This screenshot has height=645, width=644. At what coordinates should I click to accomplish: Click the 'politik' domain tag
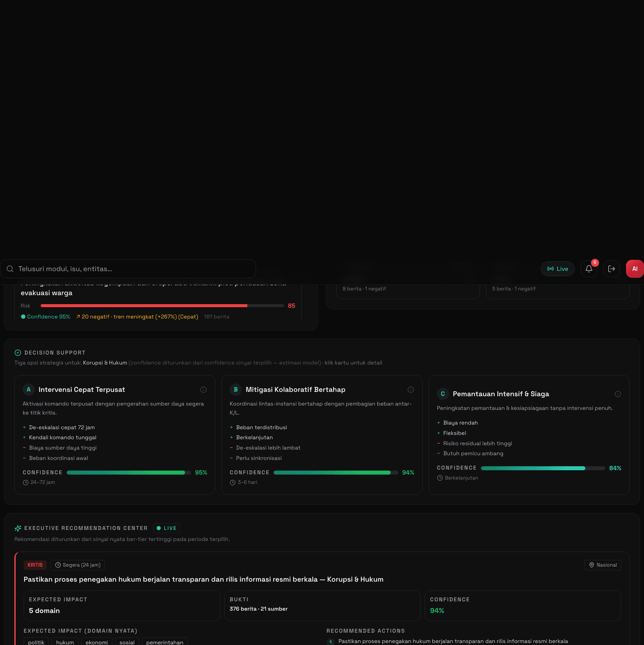pyautogui.click(x=36, y=642)
